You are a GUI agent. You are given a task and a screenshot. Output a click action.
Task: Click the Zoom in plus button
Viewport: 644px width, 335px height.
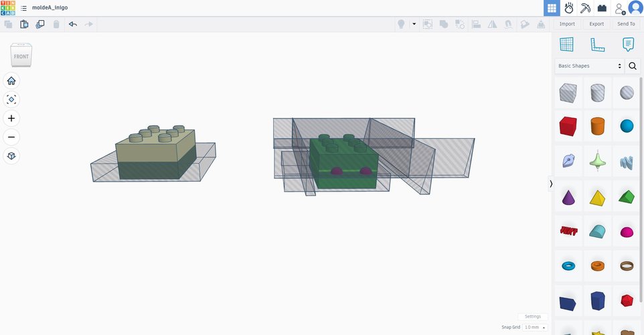11,119
